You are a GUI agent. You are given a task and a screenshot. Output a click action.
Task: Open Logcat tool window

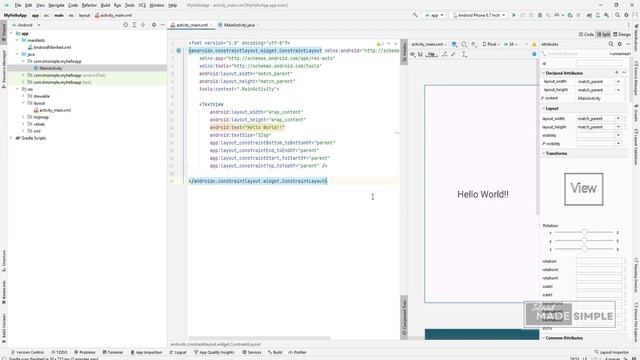(x=178, y=352)
